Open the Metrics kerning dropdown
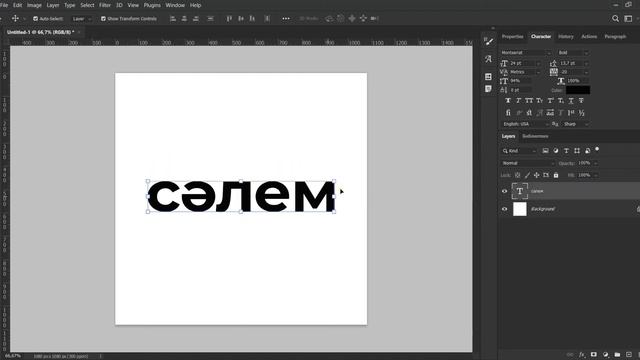Image resolution: width=640 pixels, height=360 pixels. click(x=525, y=72)
